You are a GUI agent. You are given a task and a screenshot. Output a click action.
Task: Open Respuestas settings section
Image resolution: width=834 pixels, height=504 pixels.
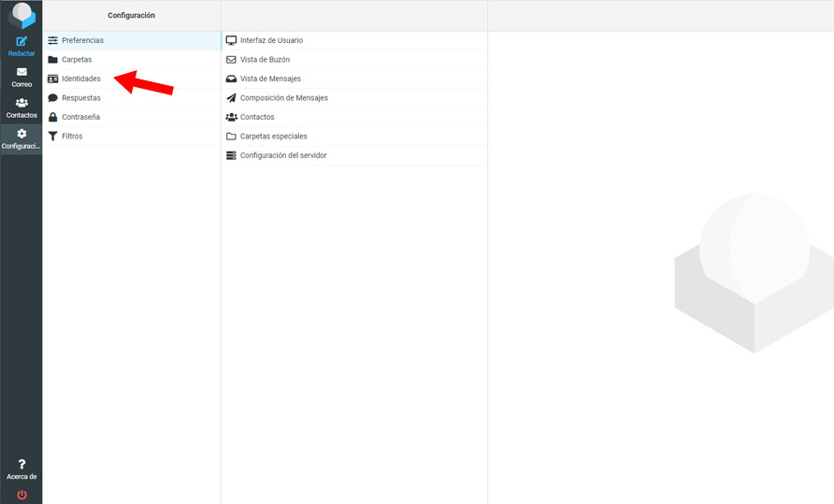pyautogui.click(x=132, y=98)
